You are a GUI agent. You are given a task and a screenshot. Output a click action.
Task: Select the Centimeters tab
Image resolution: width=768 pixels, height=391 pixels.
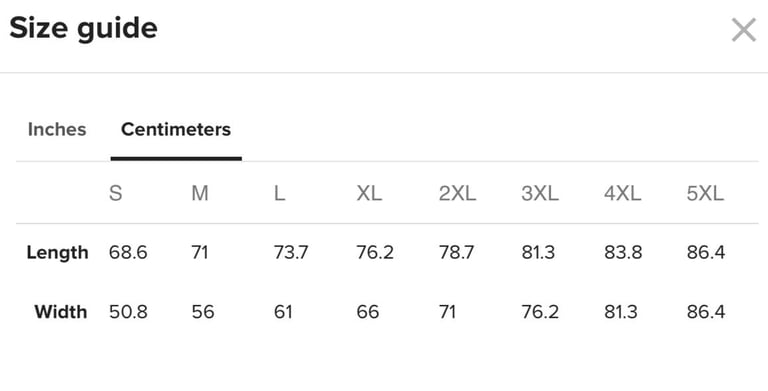[176, 130]
